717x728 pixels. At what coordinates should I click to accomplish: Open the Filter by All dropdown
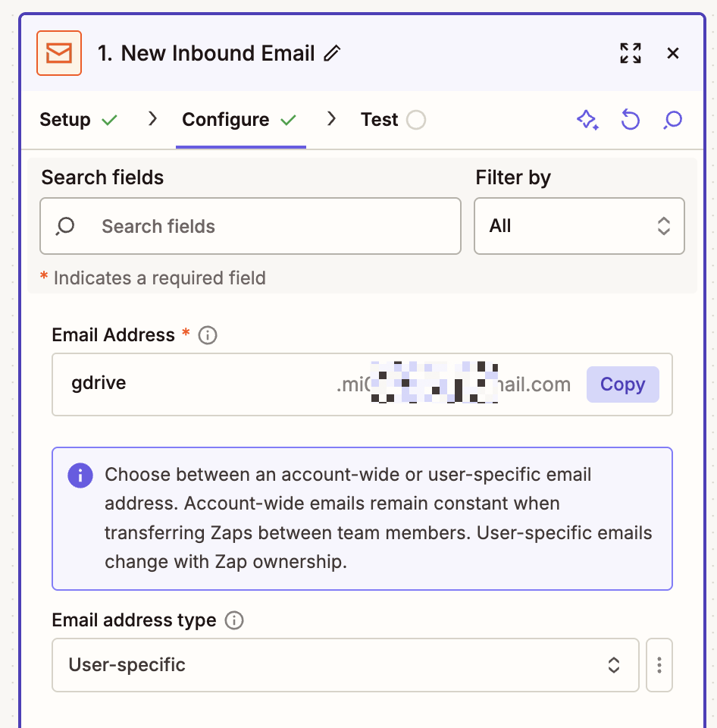tap(579, 225)
